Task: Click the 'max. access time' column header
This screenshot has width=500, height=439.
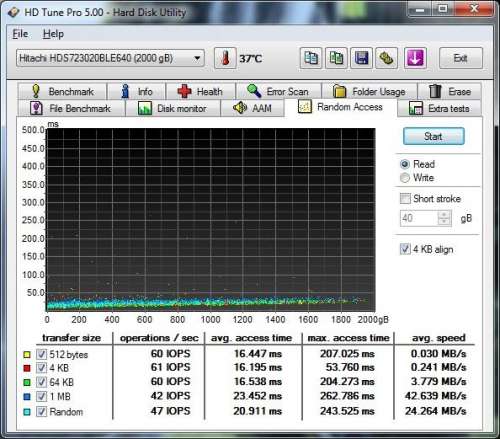Action: pos(348,338)
